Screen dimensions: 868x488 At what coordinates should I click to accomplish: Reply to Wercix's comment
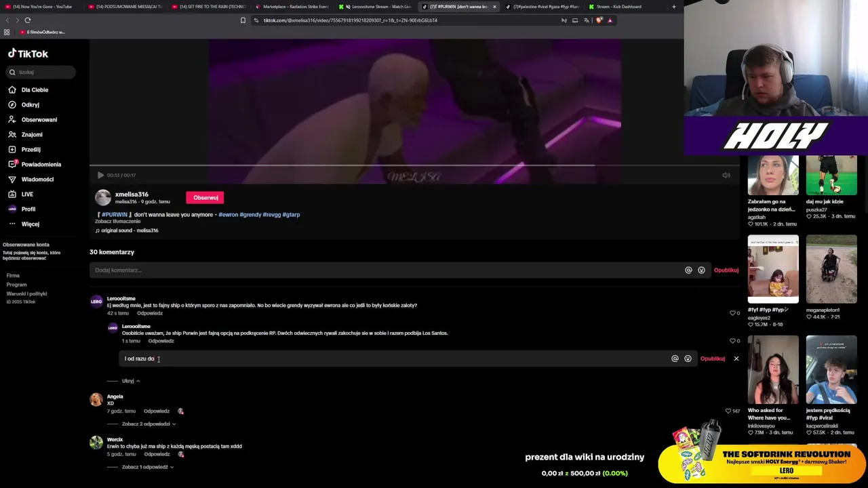[157, 454]
